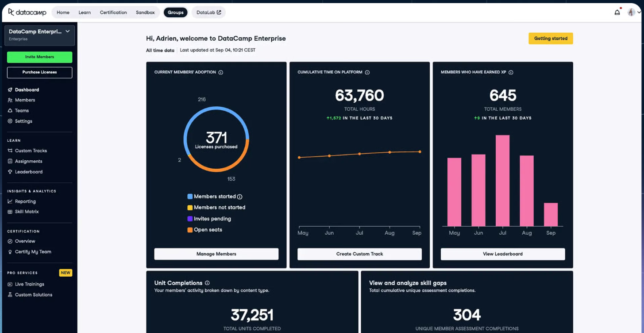Expand the profile avatar menu

[632, 12]
